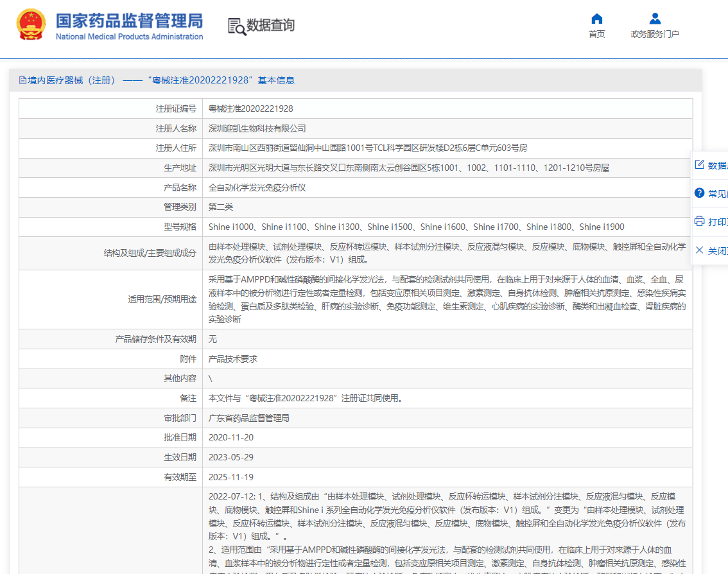Click the Shine i1000 model list

click(x=417, y=227)
